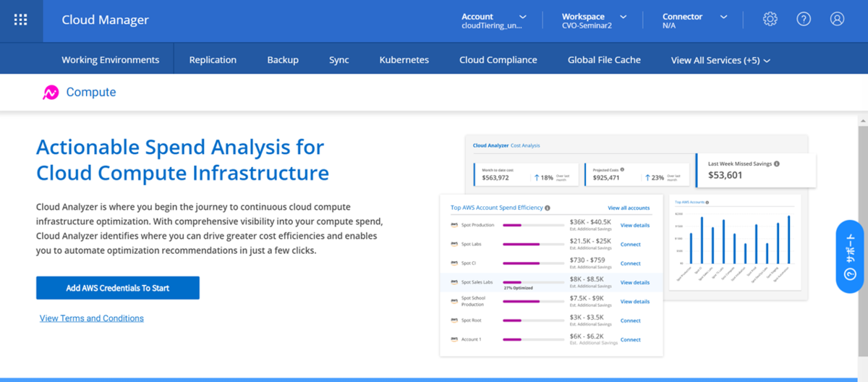868x382 pixels.
Task: Switch to Working Environments tab
Action: tap(111, 60)
